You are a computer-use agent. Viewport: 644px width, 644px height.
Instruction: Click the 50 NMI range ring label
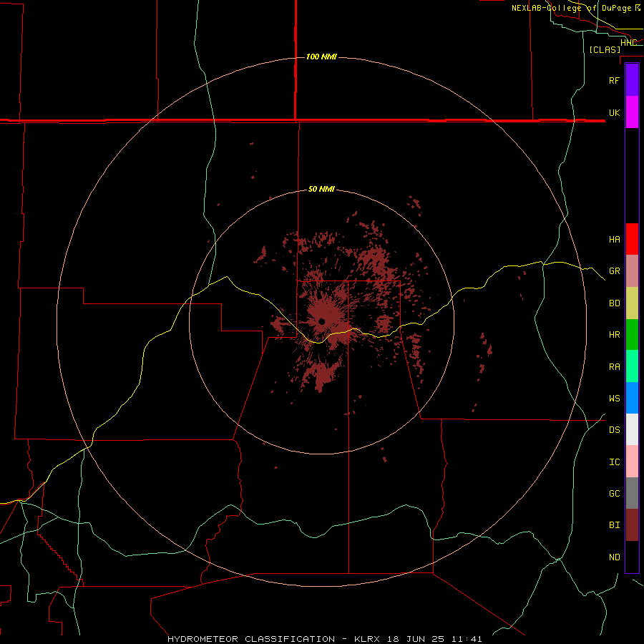click(x=321, y=189)
